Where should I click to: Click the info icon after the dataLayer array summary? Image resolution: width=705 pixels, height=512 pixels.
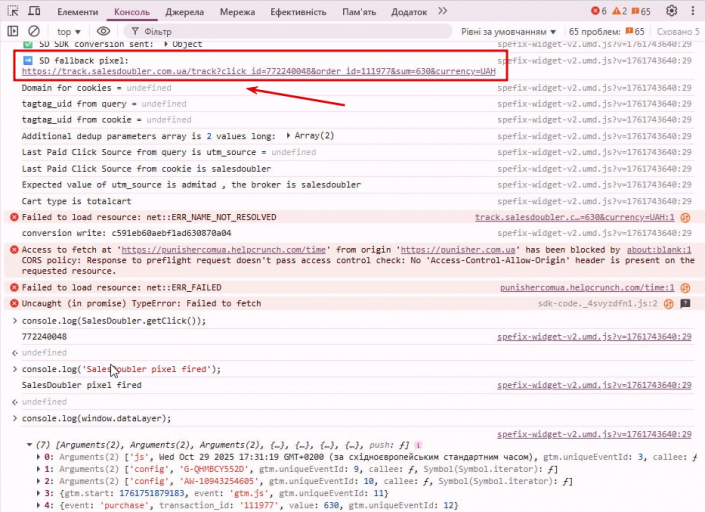(x=418, y=445)
